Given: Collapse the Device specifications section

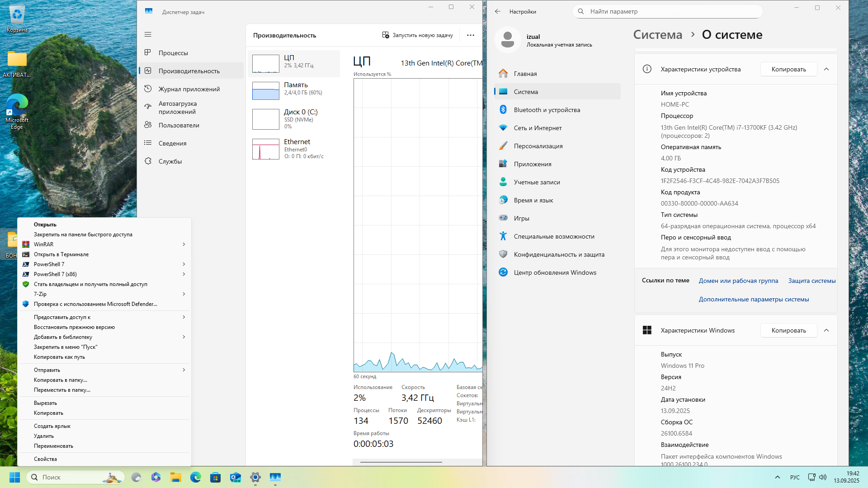Looking at the screenshot, I should pyautogui.click(x=826, y=69).
